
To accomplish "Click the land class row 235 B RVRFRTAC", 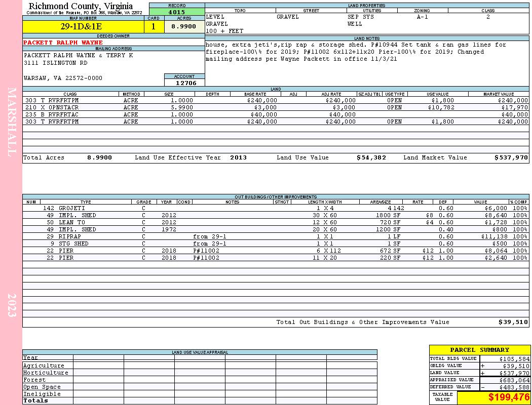I will coord(276,114).
